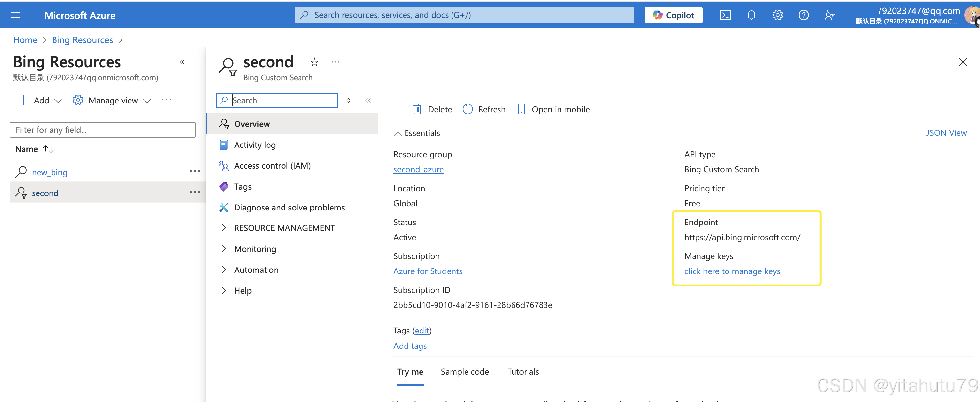Viewport: 980px width, 402px height.
Task: Open the feedback icon in header
Action: (830, 15)
